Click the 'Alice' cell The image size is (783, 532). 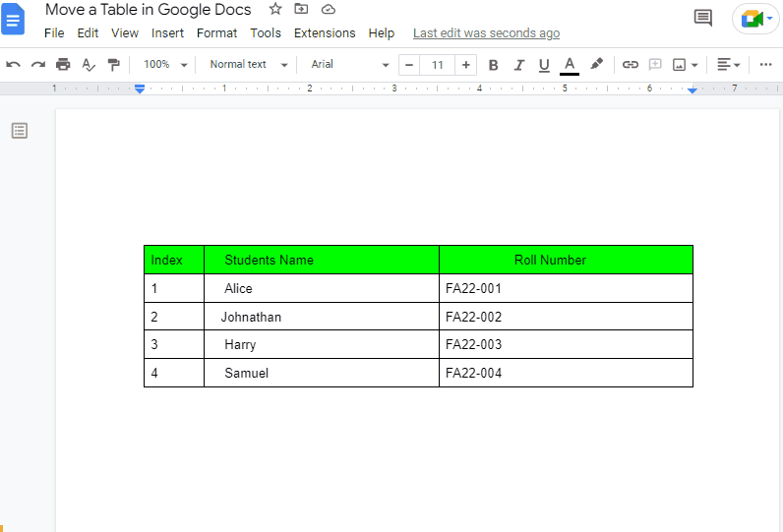(x=322, y=288)
